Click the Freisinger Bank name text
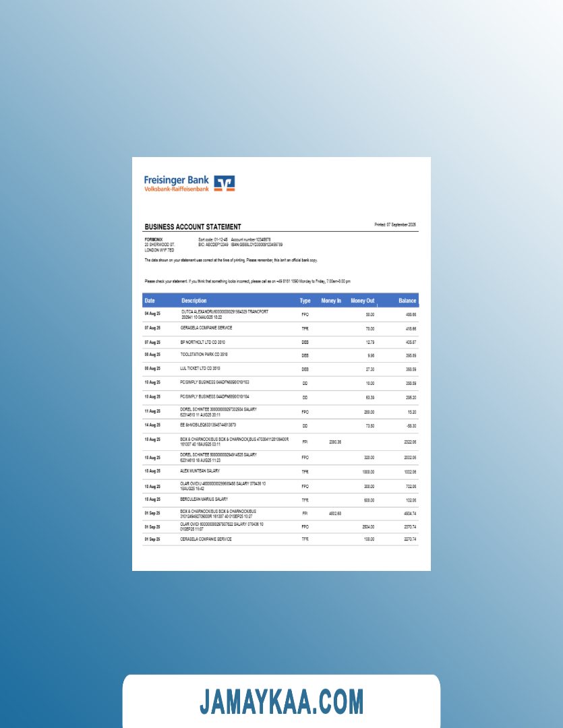This screenshot has width=563, height=728. pos(176,180)
